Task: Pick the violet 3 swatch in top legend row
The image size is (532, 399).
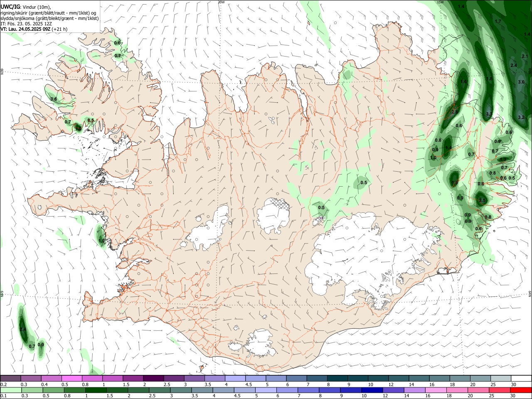Action: 194,379
